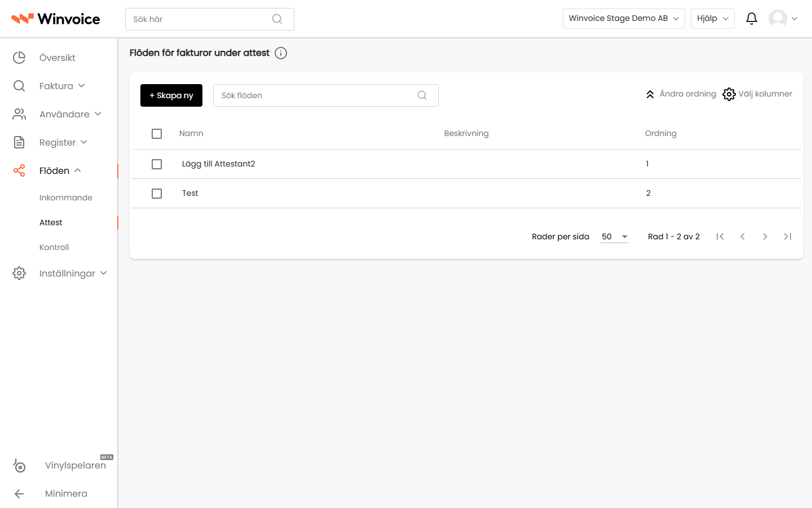Image resolution: width=812 pixels, height=508 pixels.
Task: Click the Välj kolumner gear icon
Action: pyautogui.click(x=729, y=94)
